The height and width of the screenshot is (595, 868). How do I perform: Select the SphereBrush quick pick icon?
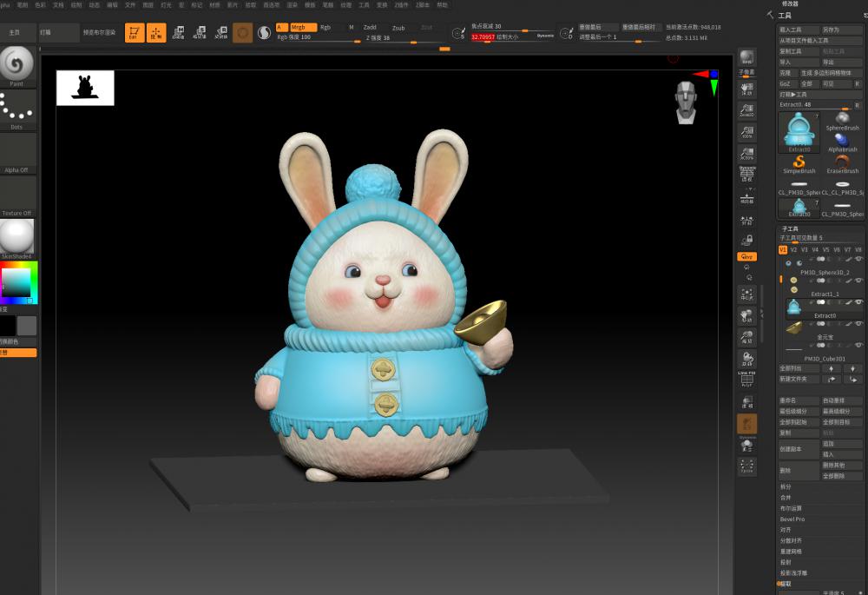(842, 119)
